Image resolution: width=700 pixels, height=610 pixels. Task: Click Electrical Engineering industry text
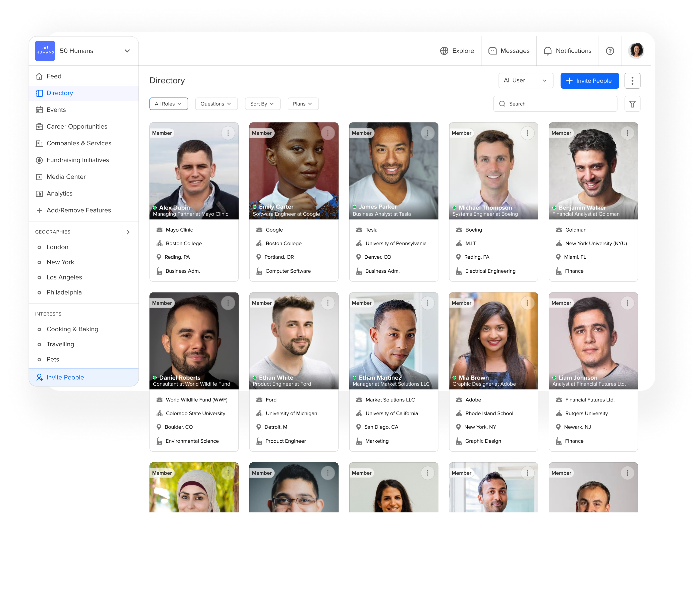coord(490,271)
